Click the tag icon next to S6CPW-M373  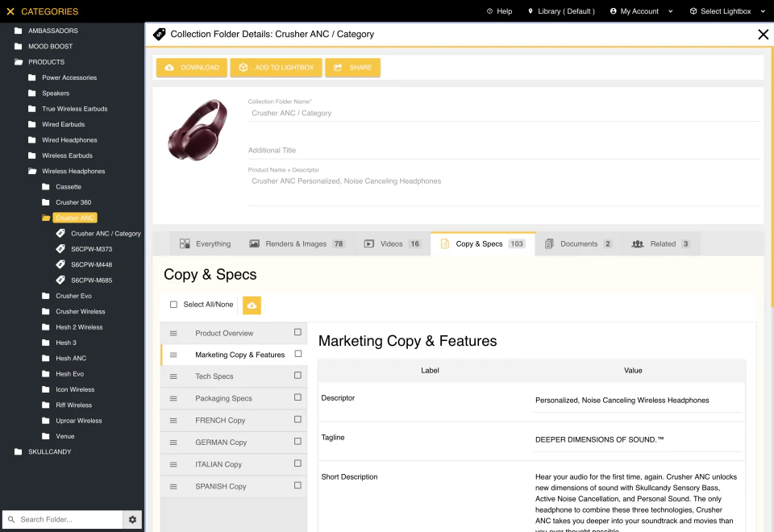pyautogui.click(x=60, y=249)
